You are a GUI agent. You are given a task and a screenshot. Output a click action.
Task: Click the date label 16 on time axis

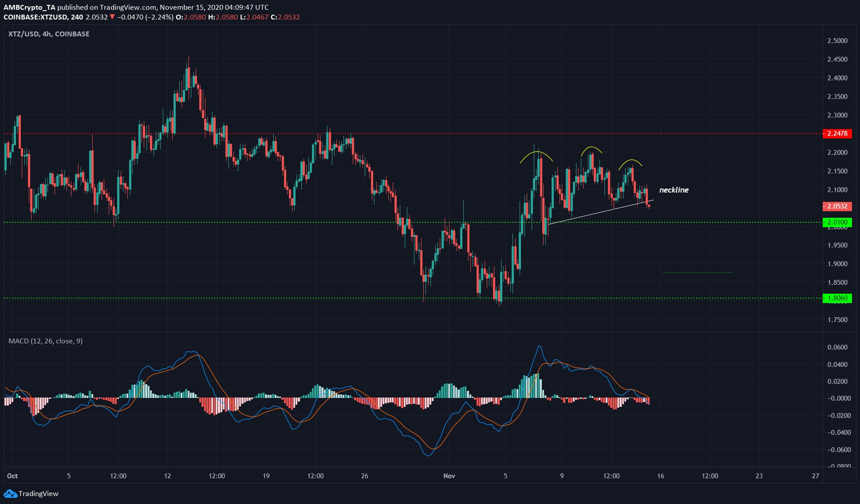[x=661, y=476]
